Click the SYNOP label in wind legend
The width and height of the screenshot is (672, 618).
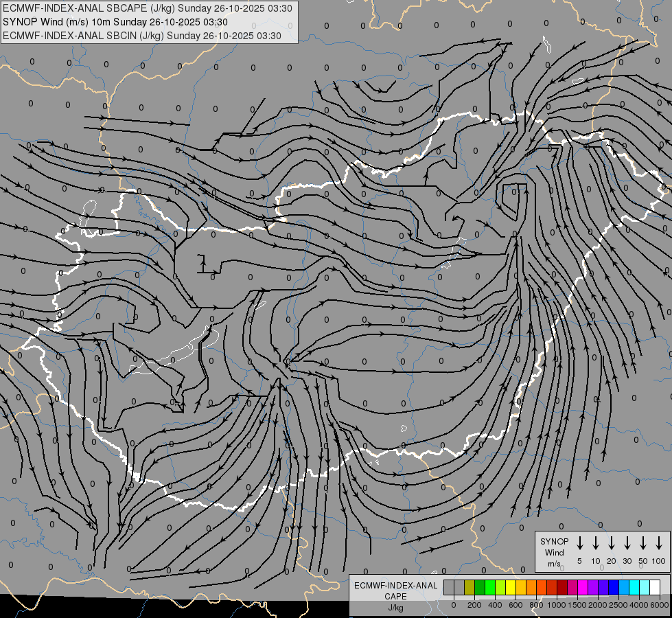tap(554, 542)
